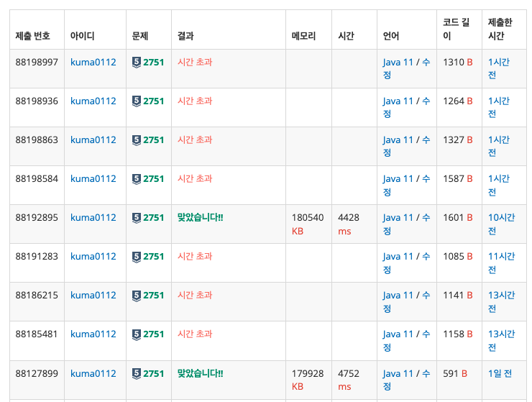
Task: Open problem 2751 in row 88191283
Action: [x=154, y=256]
